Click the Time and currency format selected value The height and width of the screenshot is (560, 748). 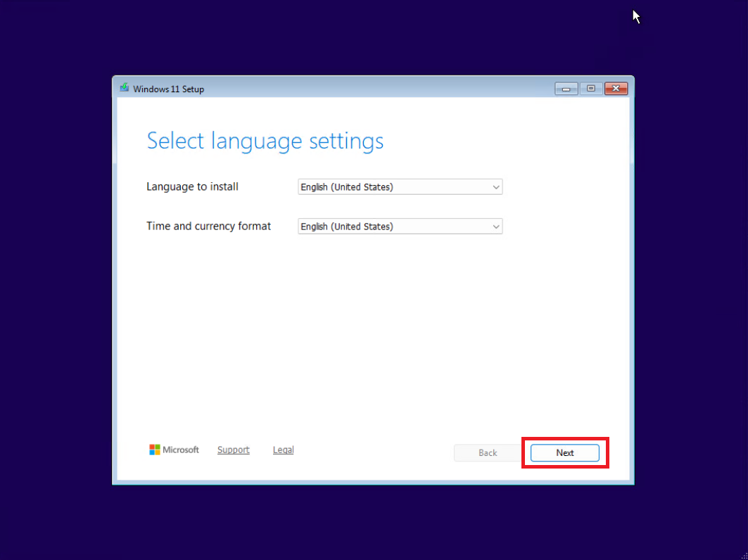(x=347, y=227)
